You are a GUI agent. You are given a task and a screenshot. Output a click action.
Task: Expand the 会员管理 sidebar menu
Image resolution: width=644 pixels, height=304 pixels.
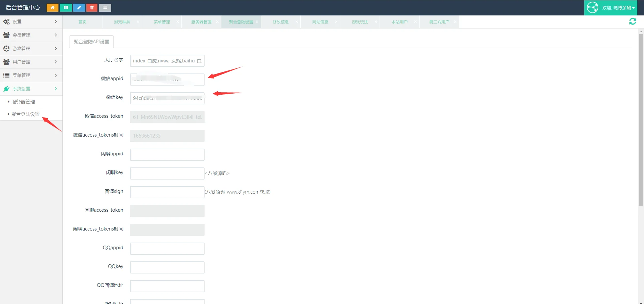click(x=31, y=35)
